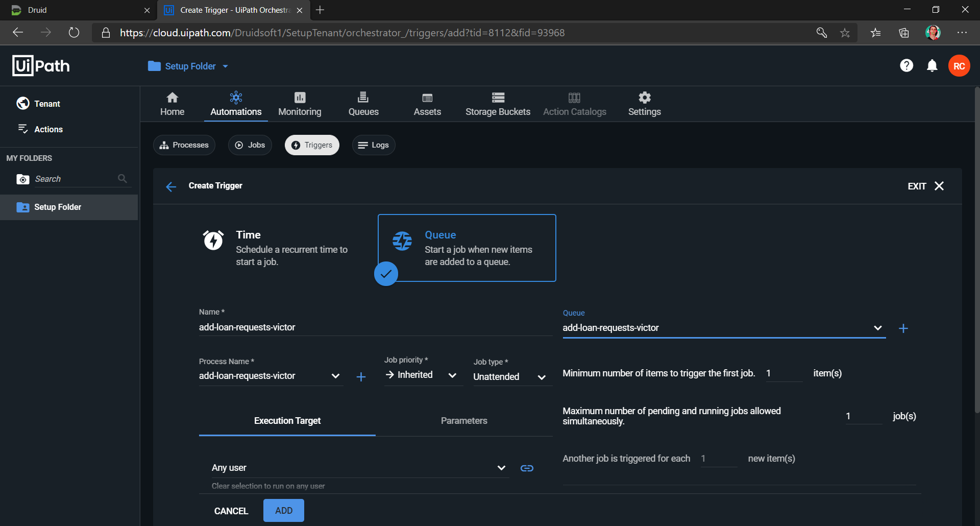Go back in browser history

(18, 33)
